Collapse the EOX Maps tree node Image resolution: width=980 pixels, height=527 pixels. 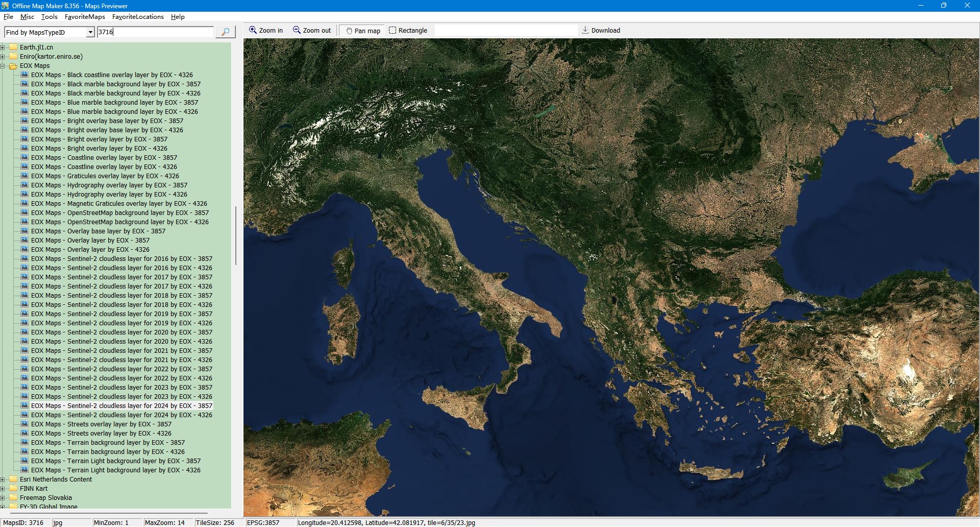[x=3, y=66]
